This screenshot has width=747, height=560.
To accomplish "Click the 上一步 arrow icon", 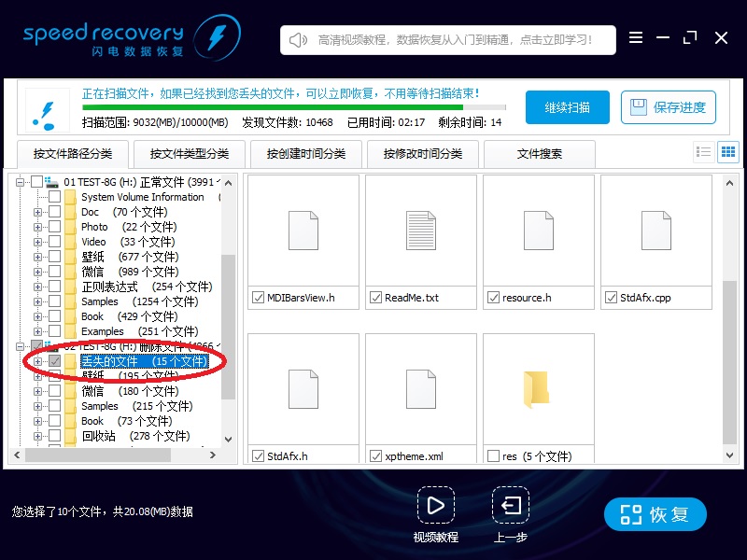I will (510, 505).
